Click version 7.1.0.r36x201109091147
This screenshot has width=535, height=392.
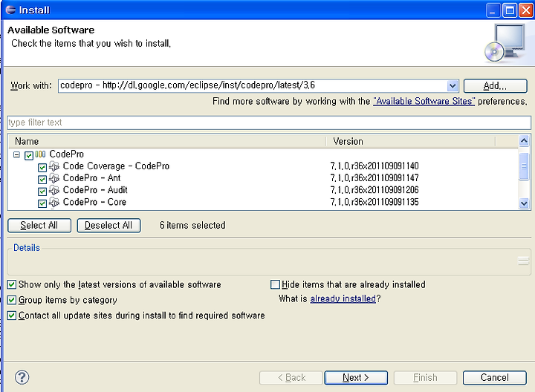(374, 178)
